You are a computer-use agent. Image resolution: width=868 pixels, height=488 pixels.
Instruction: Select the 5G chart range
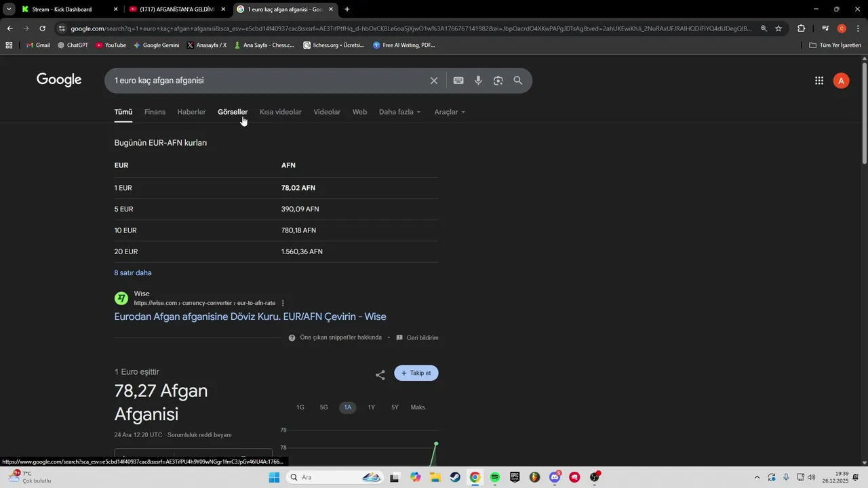(x=324, y=407)
